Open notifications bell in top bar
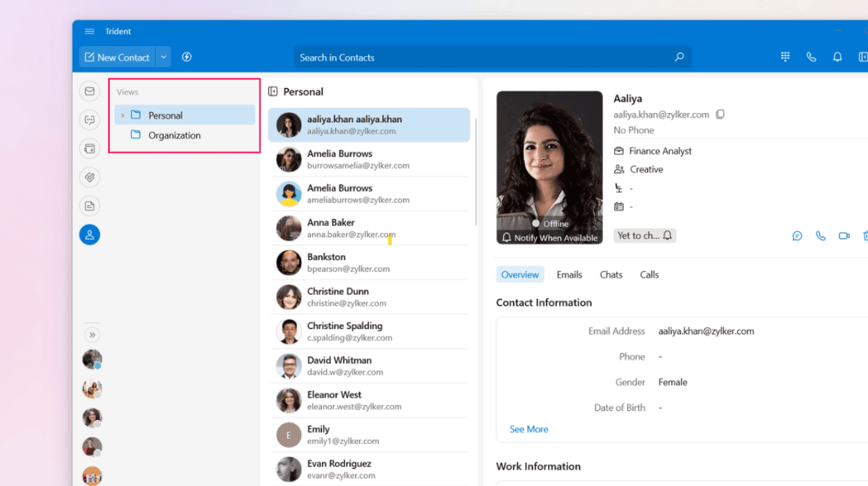The width and height of the screenshot is (868, 486). point(837,57)
